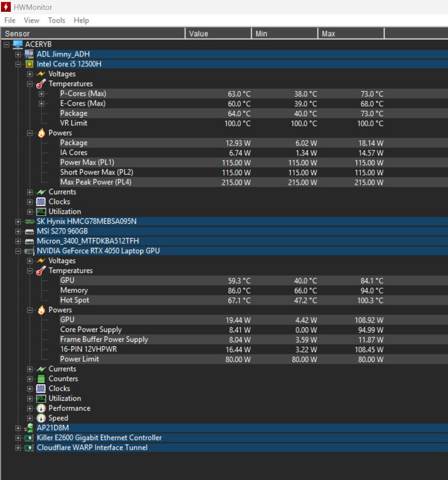Click the NVIDIA GeForce graphics card icon
Screen dimensions: 448x480
[x=30, y=251]
